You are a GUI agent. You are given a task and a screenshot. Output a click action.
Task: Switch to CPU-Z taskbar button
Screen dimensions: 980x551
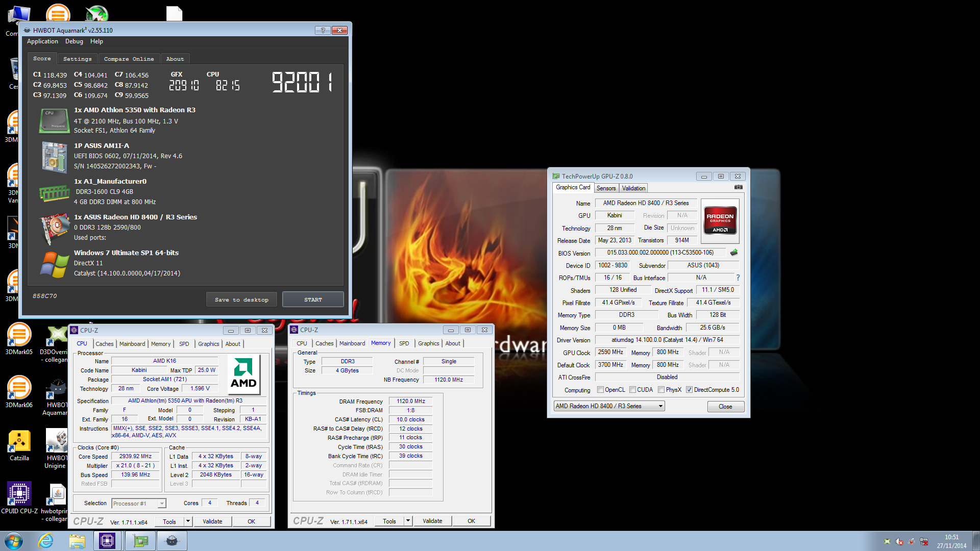pos(107,541)
